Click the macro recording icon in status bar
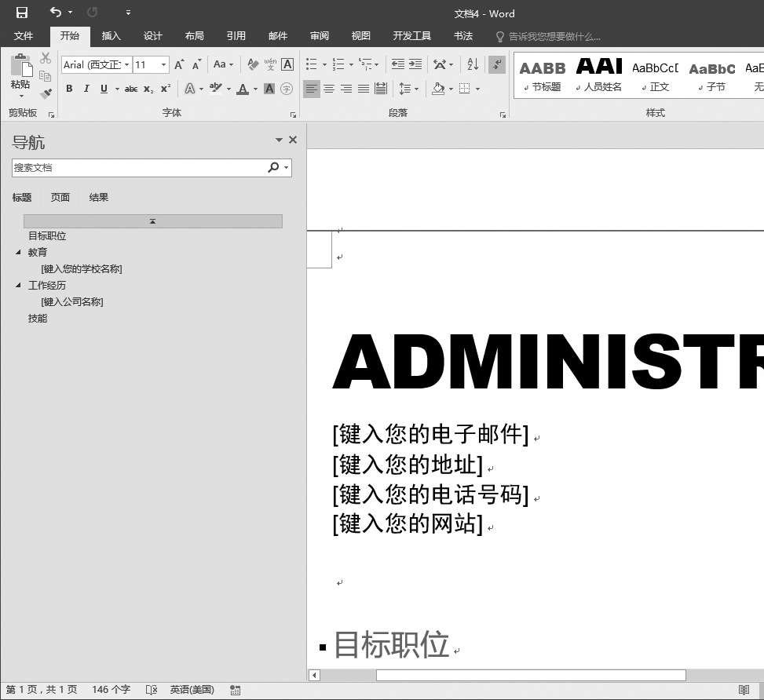 coord(236,690)
